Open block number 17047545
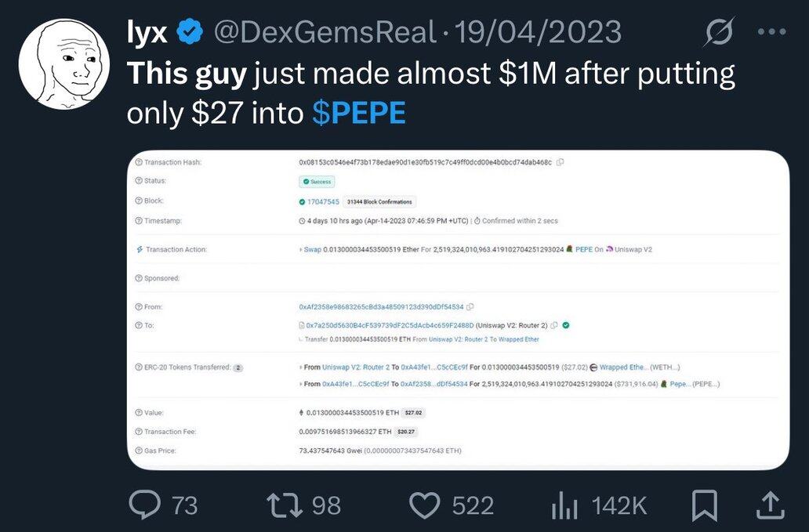The width and height of the screenshot is (809, 532). pyautogui.click(x=323, y=201)
